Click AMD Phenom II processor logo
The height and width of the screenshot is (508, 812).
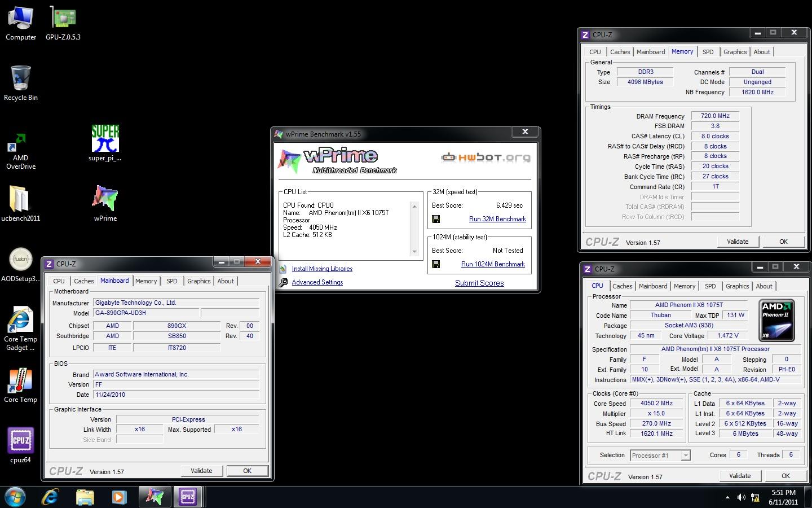[776, 321]
